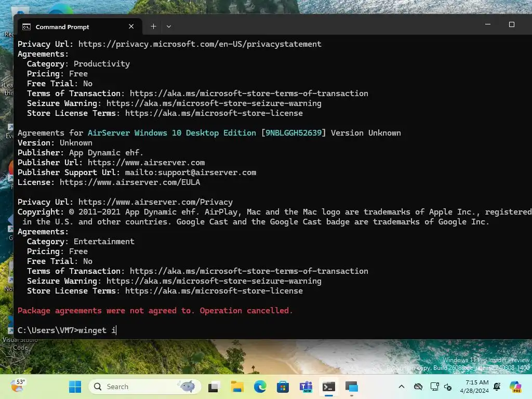Expand the new tab profile dropdown
The image size is (532, 399).
[169, 26]
